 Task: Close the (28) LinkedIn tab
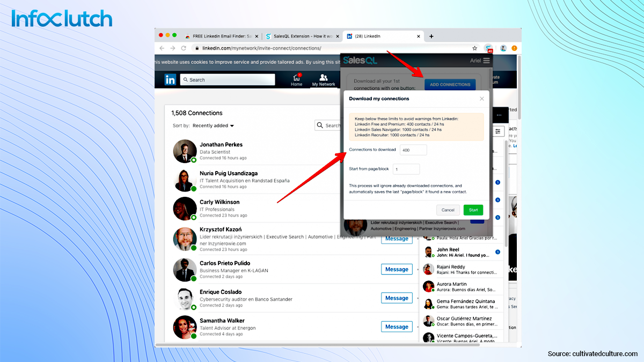418,36
